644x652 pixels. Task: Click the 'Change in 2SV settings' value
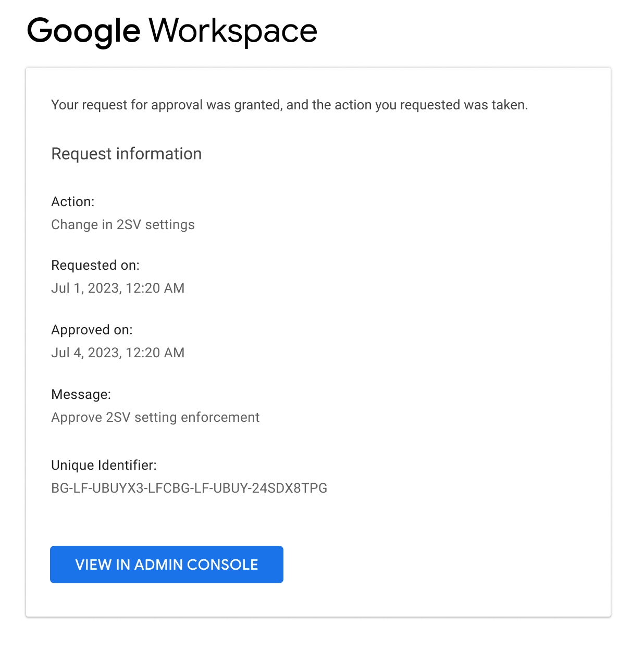123,224
